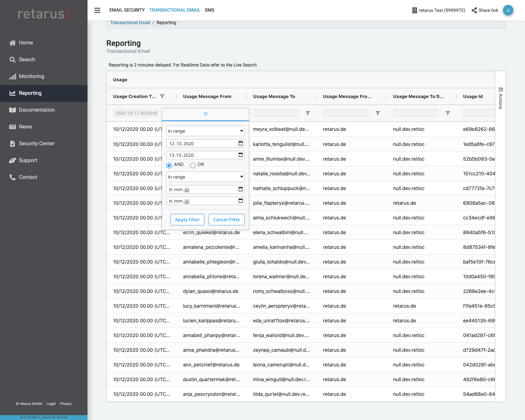
Task: Click filter icon beside Usage Message To input
Action: [x=308, y=113]
